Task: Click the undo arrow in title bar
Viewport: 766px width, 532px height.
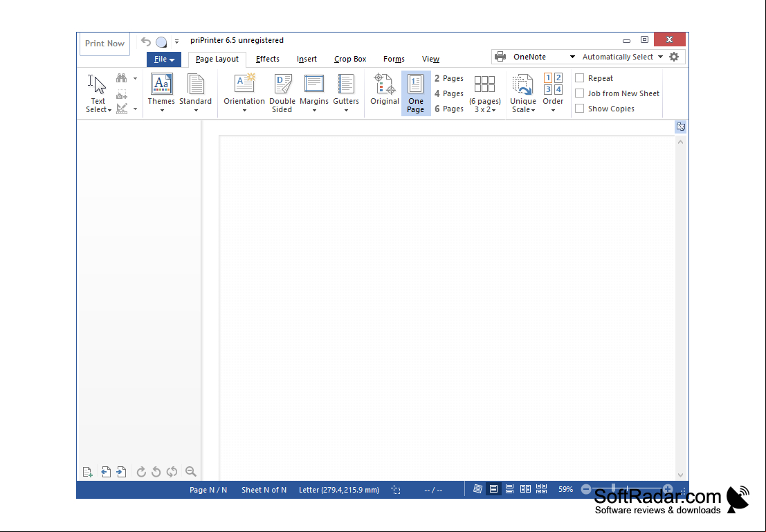Action: coord(145,42)
